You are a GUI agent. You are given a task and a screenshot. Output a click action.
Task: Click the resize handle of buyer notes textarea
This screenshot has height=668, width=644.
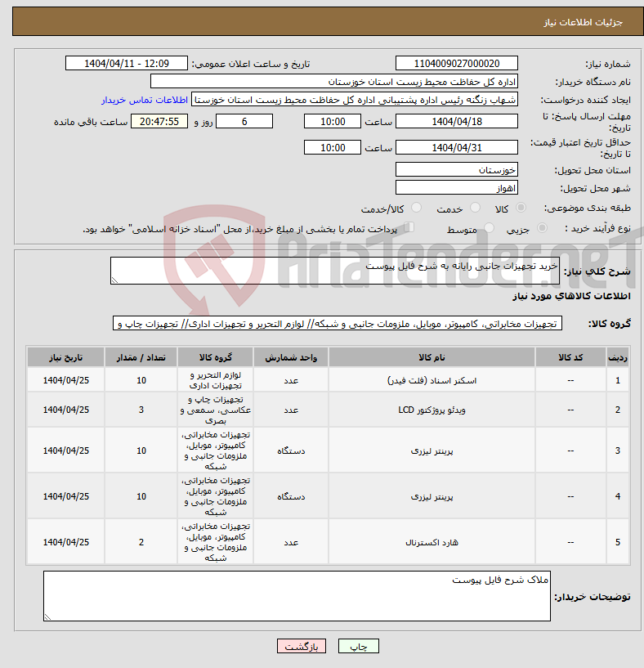47,616
